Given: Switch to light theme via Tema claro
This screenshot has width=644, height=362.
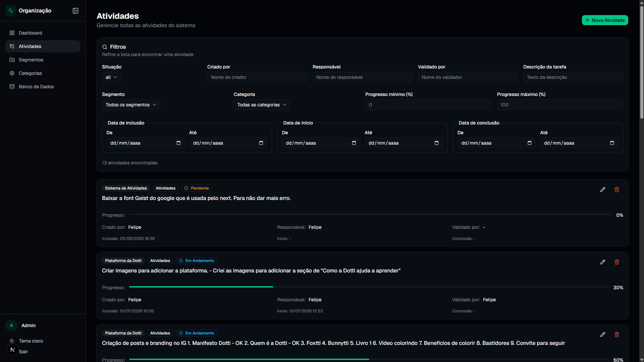Looking at the screenshot, I should tap(31, 341).
